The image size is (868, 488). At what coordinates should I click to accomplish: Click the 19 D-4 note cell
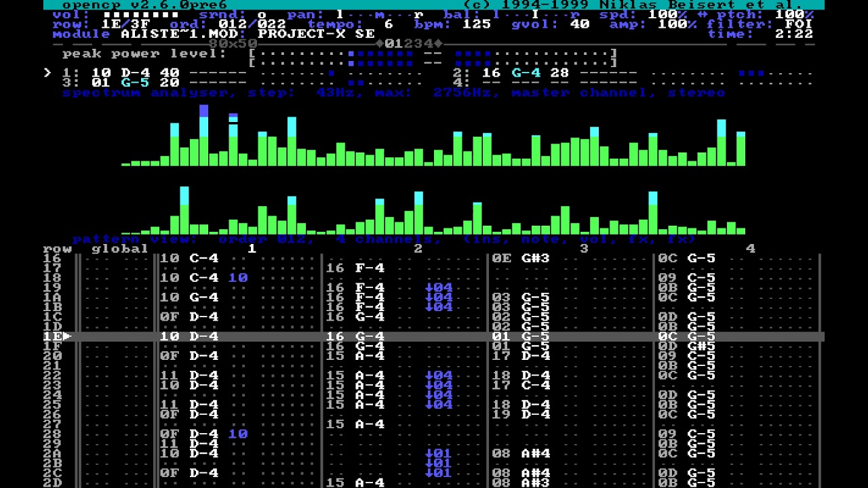521,414
